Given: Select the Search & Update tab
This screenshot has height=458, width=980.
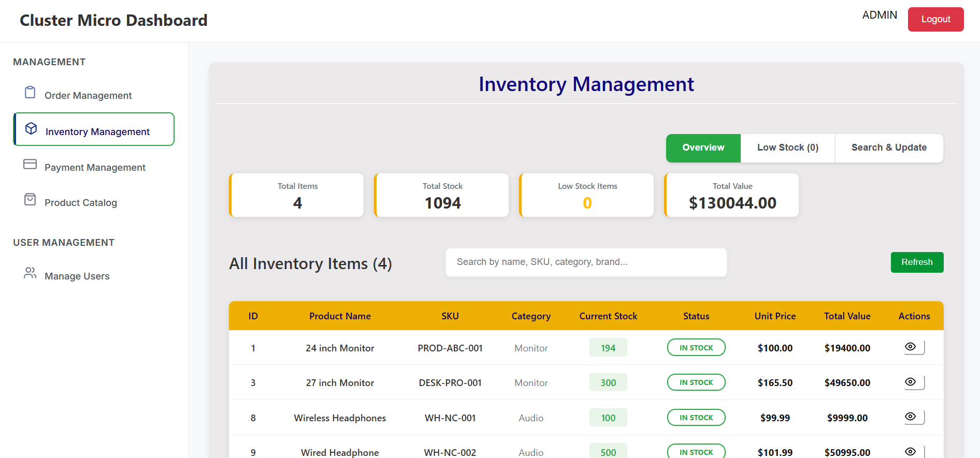Looking at the screenshot, I should coord(888,148).
